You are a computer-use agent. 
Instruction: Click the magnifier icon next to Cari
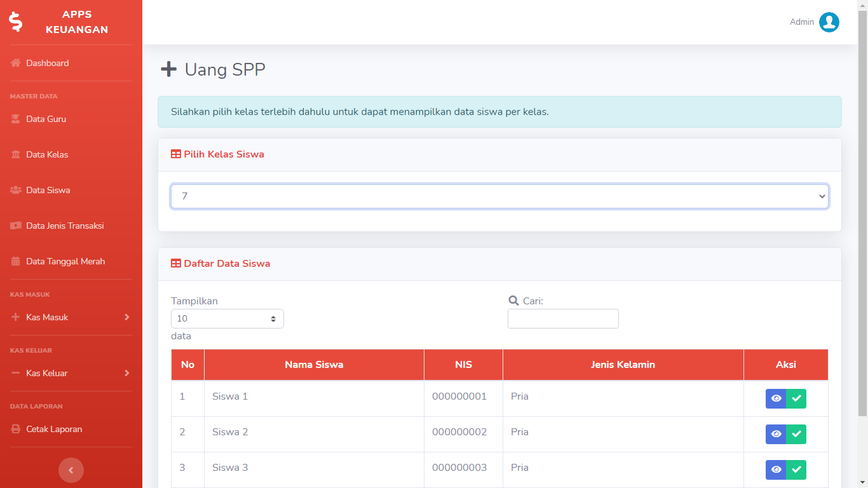[513, 301]
